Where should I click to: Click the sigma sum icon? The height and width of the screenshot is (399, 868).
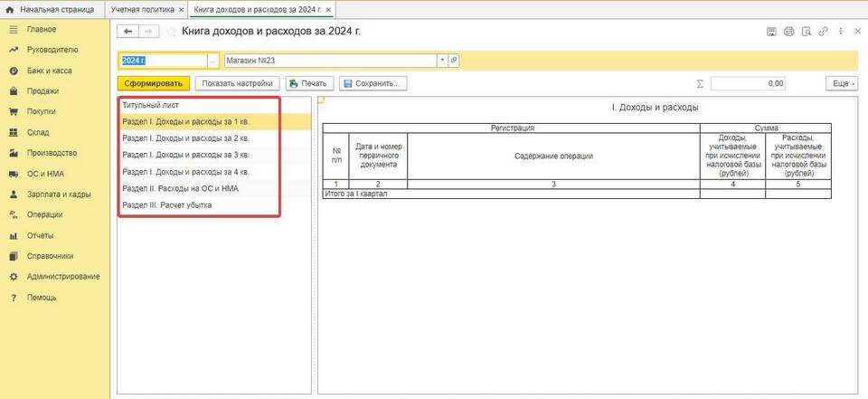[700, 83]
